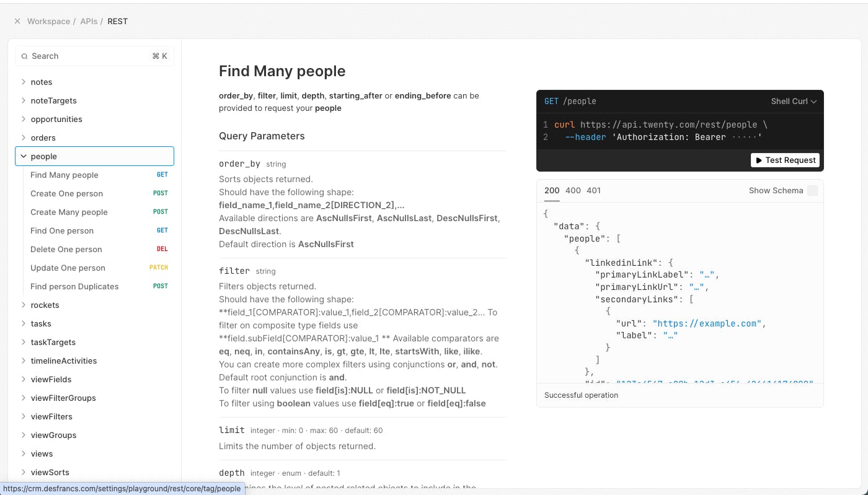The image size is (868, 495).
Task: Open Update One person endpoint
Action: coord(99,268)
